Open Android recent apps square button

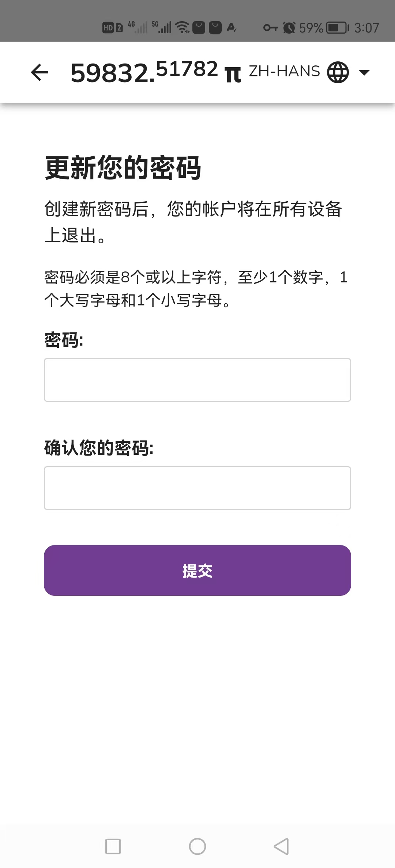coord(113,846)
